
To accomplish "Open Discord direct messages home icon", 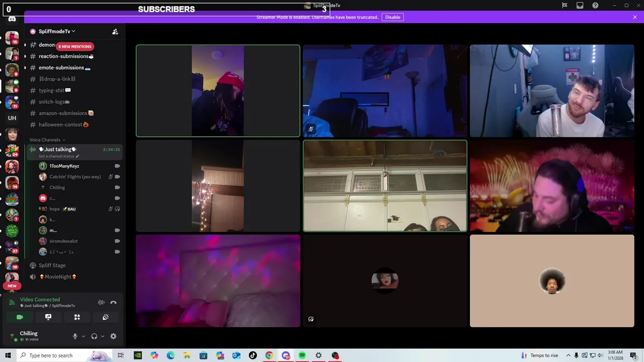I will (x=12, y=19).
